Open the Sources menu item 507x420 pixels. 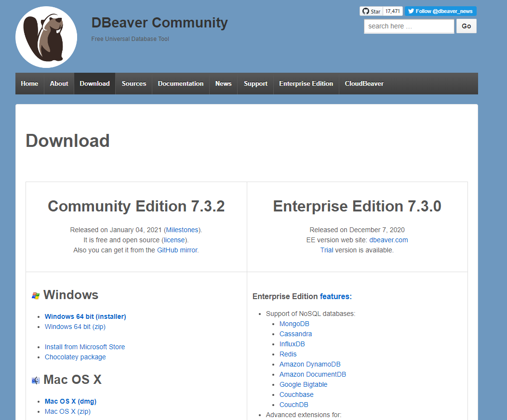(x=134, y=84)
